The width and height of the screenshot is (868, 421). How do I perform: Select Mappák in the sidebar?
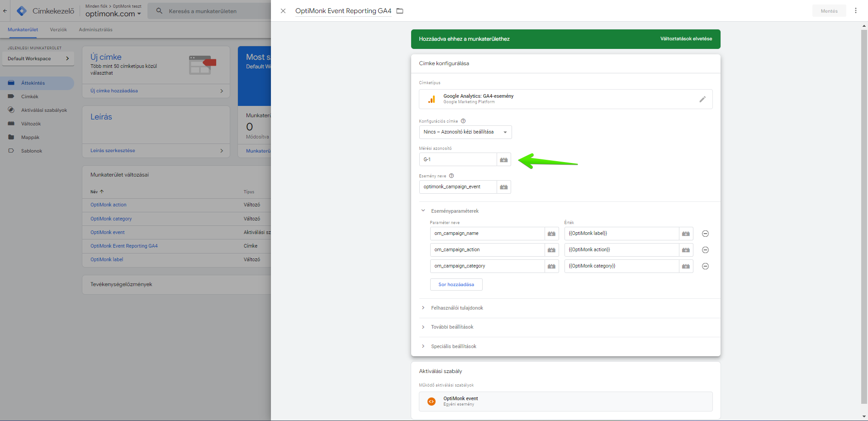coord(37,138)
